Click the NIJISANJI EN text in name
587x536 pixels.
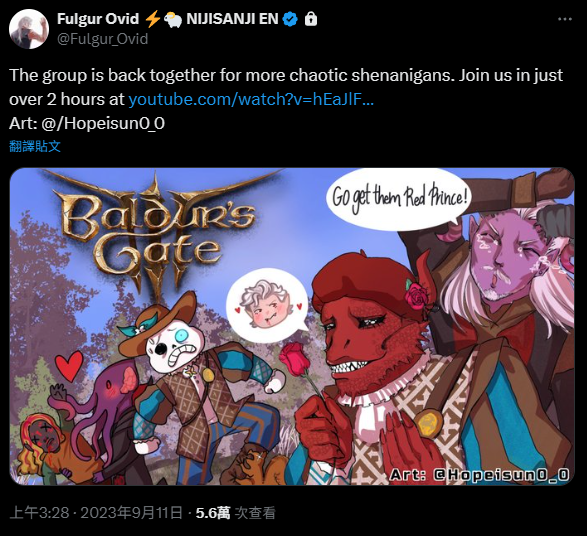[232, 19]
